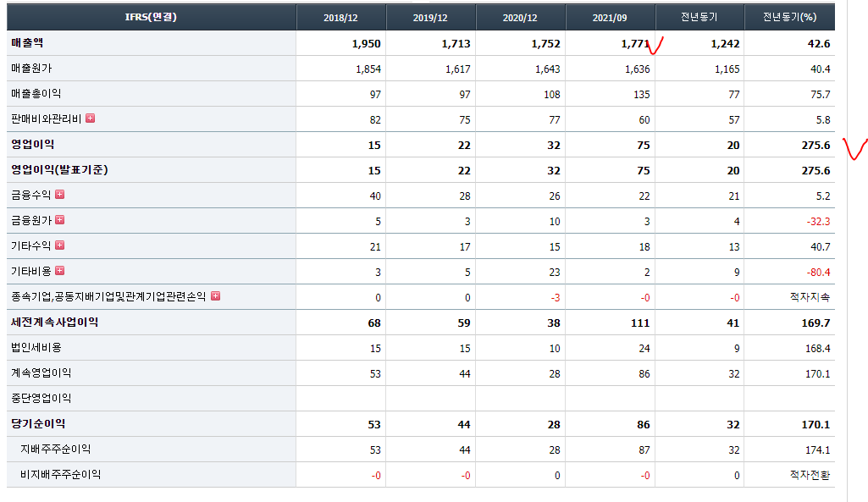Click the 275.6 value in 영업이익 row

816,146
